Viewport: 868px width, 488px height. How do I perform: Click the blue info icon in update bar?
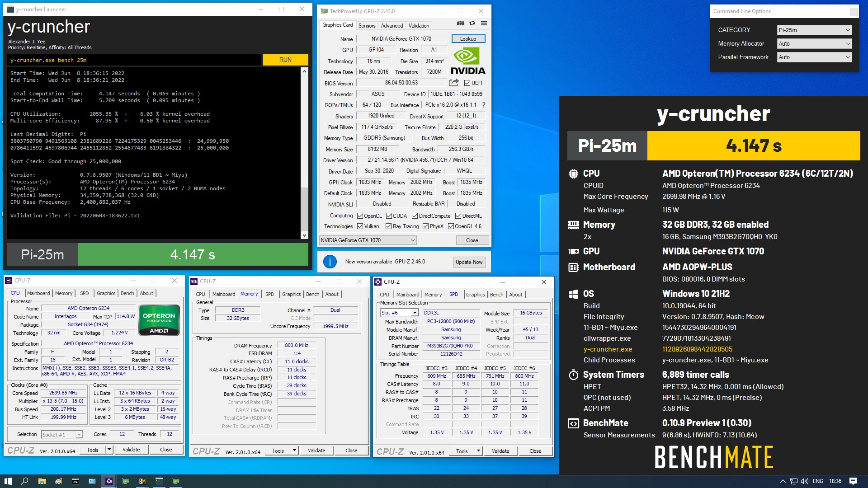pyautogui.click(x=330, y=262)
